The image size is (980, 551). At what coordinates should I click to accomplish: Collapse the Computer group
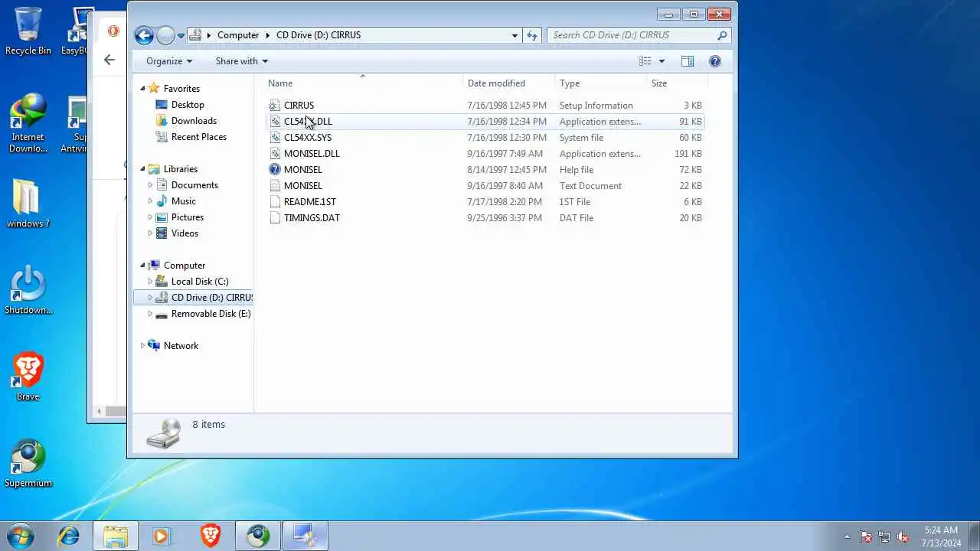pos(142,266)
